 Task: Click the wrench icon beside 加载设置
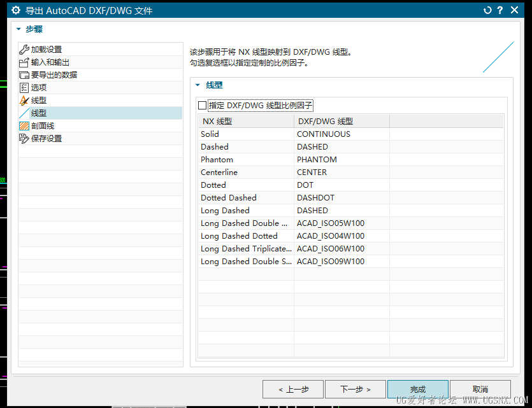[24, 50]
